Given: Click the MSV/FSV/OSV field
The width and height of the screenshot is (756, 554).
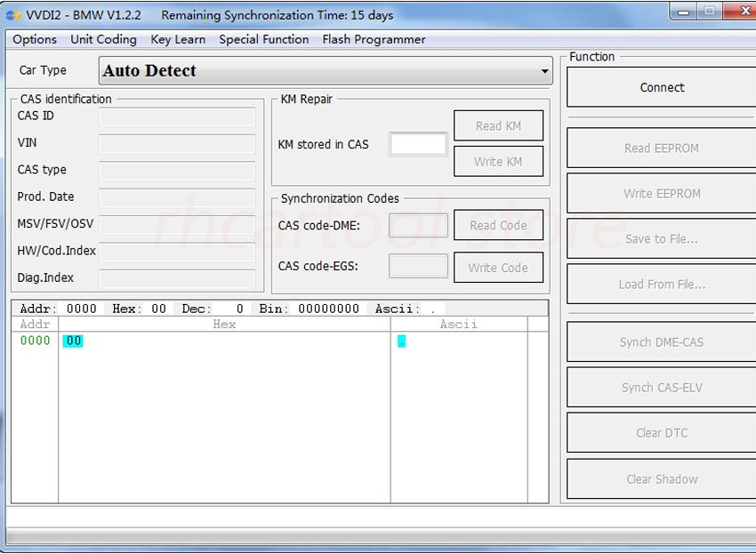Looking at the screenshot, I should (177, 225).
